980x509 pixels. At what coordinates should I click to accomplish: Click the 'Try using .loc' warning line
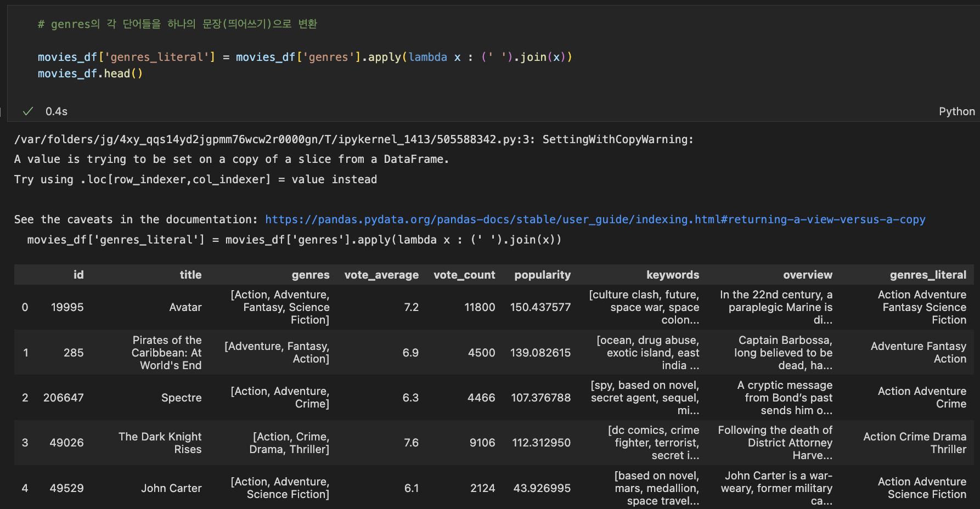[196, 179]
